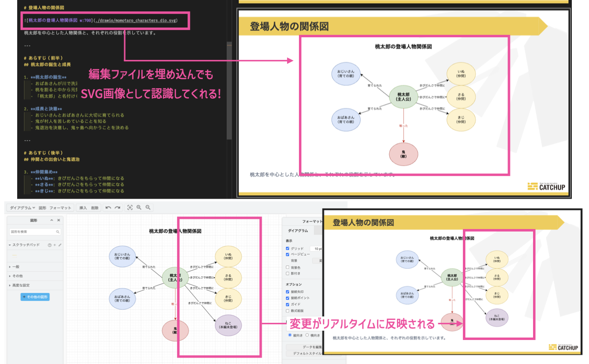The image size is (589, 364).
Task: Click the fit-to-page icon in the toolbar
Action: click(x=130, y=208)
